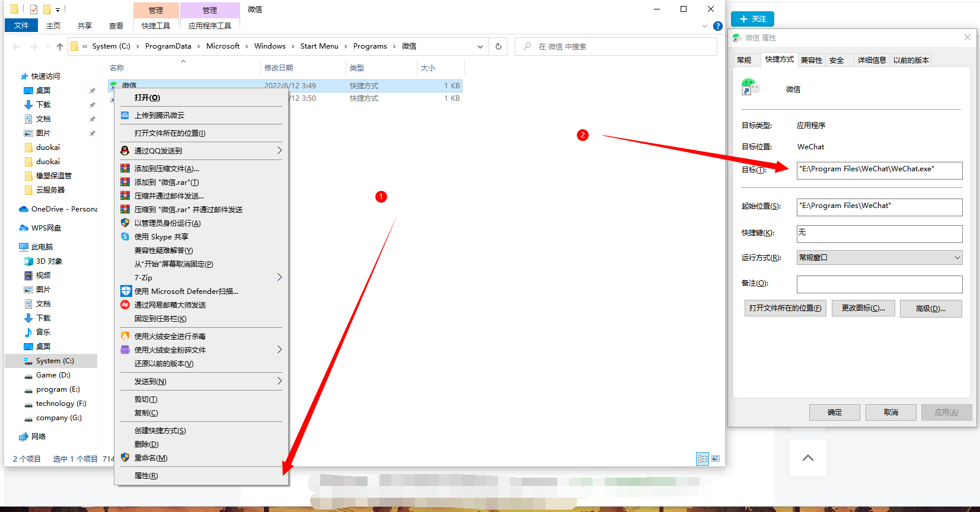This screenshot has width=980, height=512.
Task: Open the 查看 ribbon tab
Action: 116,26
